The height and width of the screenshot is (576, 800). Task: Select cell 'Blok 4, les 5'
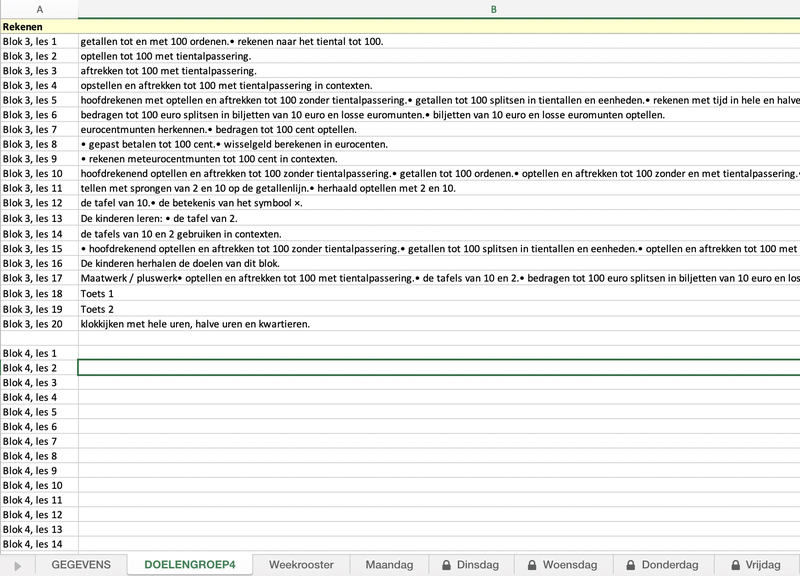tap(39, 412)
